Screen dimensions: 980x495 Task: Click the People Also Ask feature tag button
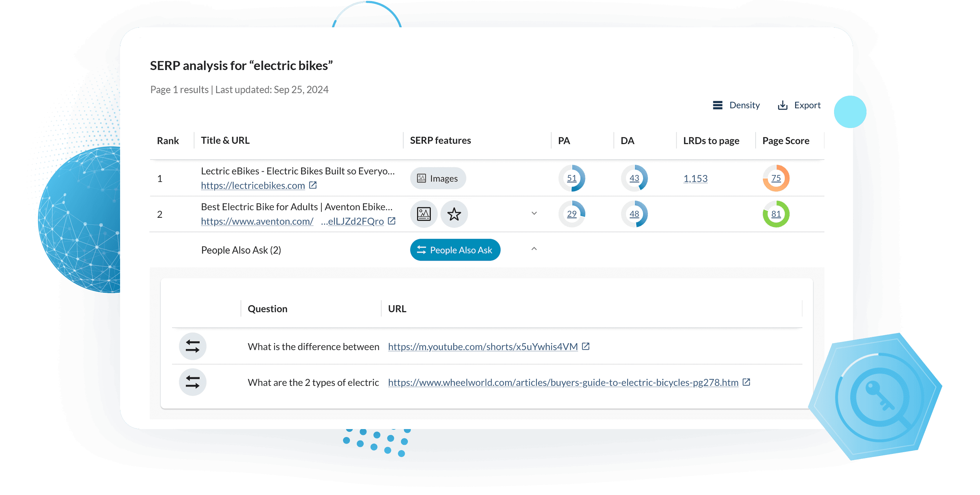click(x=455, y=249)
